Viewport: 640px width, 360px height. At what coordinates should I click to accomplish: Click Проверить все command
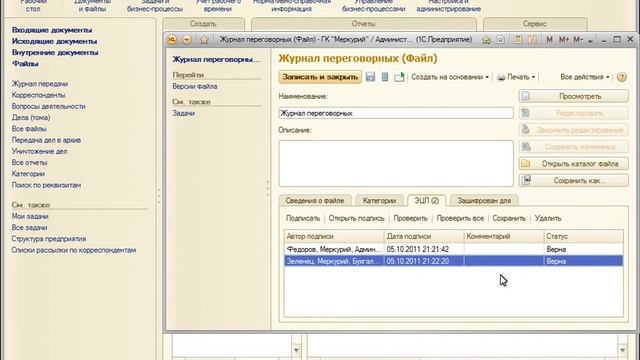[460, 218]
